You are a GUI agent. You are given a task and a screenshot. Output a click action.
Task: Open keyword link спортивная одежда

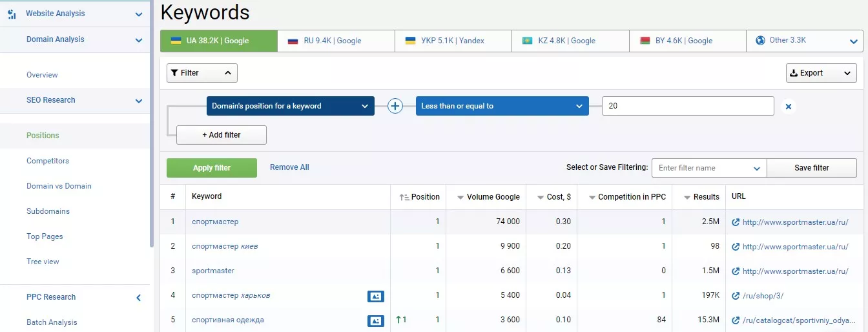(228, 320)
